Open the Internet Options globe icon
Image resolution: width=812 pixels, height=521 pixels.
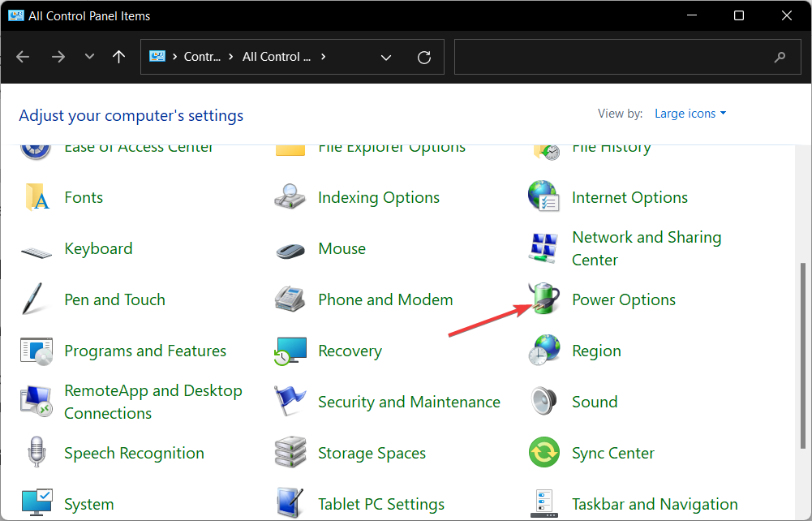coord(543,196)
